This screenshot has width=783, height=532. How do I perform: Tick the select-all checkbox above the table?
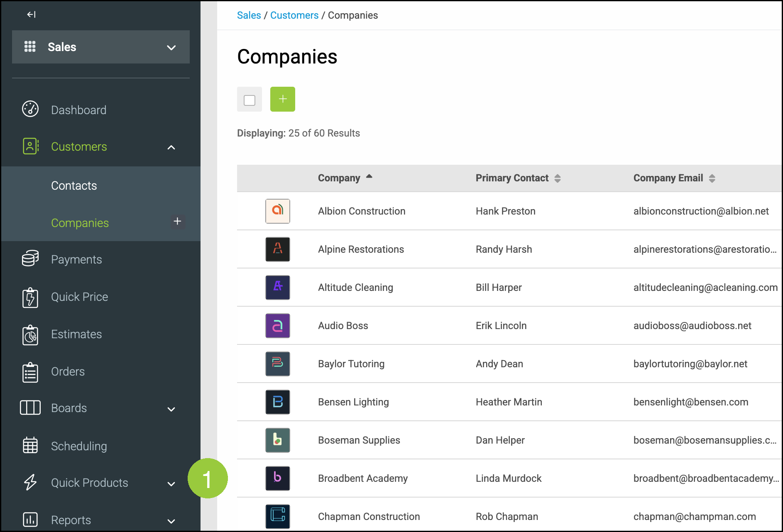(250, 100)
